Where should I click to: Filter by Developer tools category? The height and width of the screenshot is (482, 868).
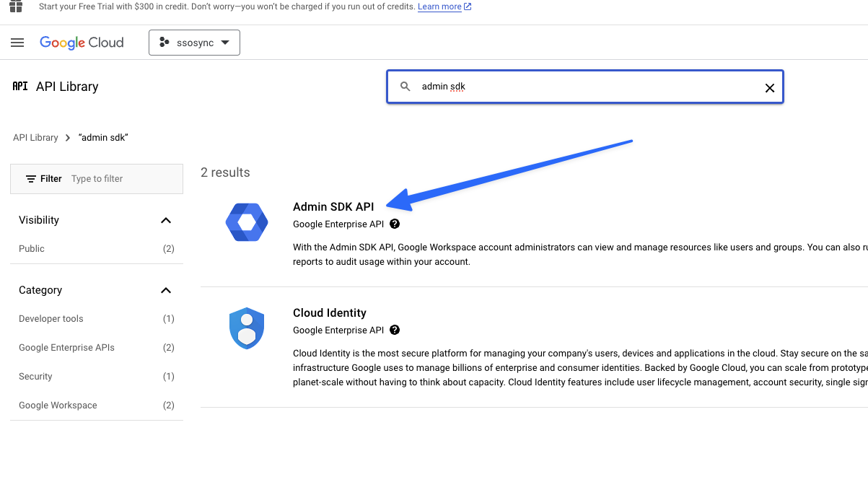pyautogui.click(x=97, y=318)
